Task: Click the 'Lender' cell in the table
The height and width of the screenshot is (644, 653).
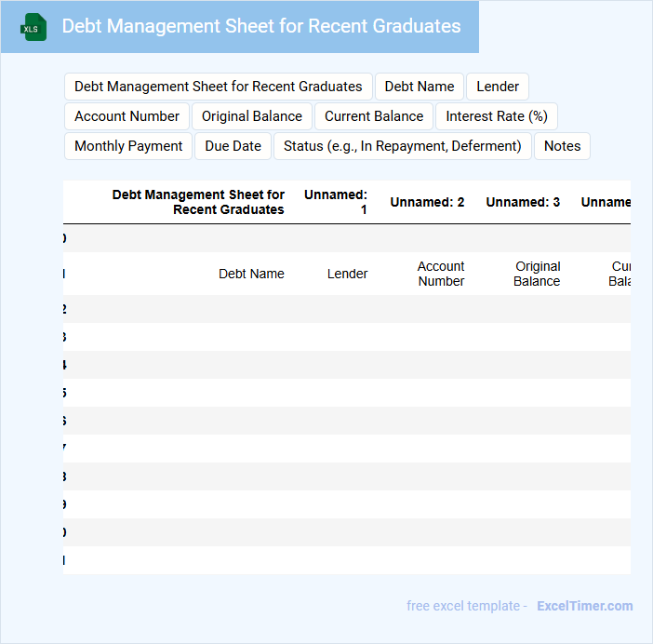Action: (x=347, y=274)
